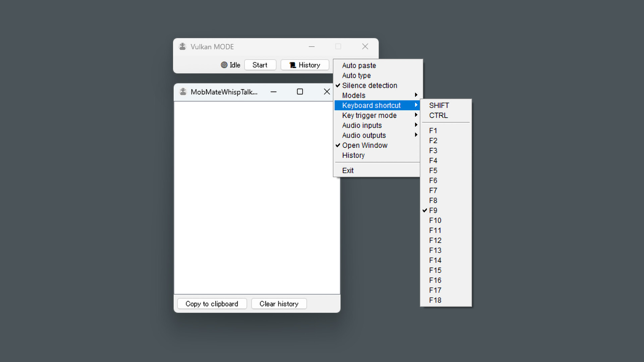The image size is (644, 362).
Task: Uncheck the Open Window option
Action: click(365, 145)
